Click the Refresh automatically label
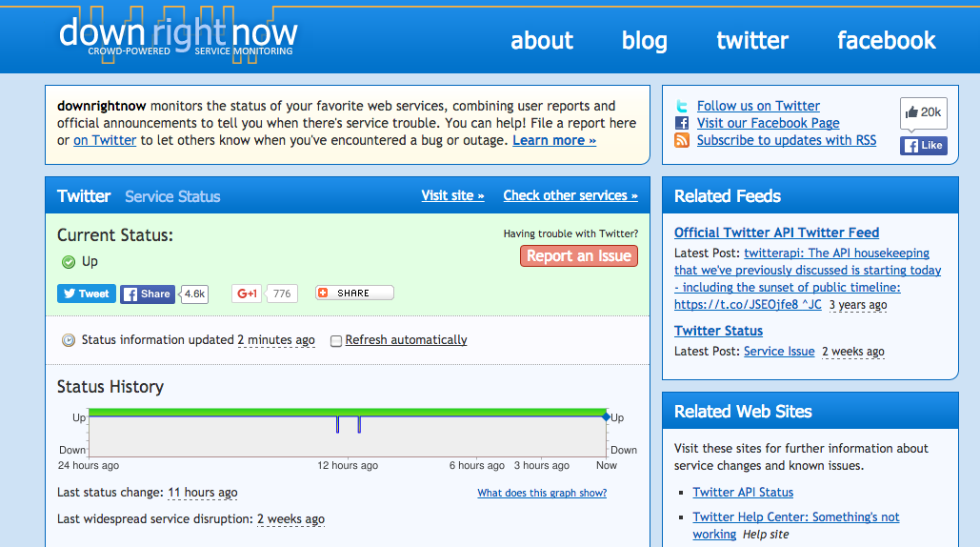The height and width of the screenshot is (547, 980). click(x=406, y=340)
